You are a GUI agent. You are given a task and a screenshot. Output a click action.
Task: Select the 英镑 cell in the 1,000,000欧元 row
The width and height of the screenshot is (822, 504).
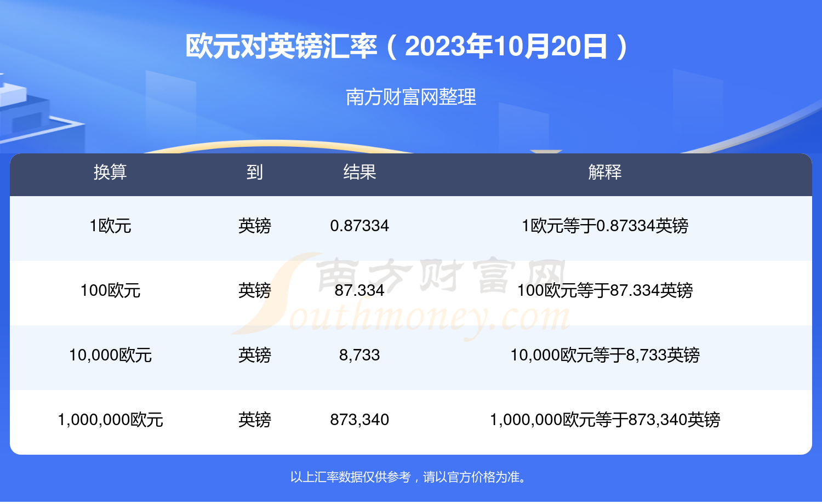(x=255, y=420)
